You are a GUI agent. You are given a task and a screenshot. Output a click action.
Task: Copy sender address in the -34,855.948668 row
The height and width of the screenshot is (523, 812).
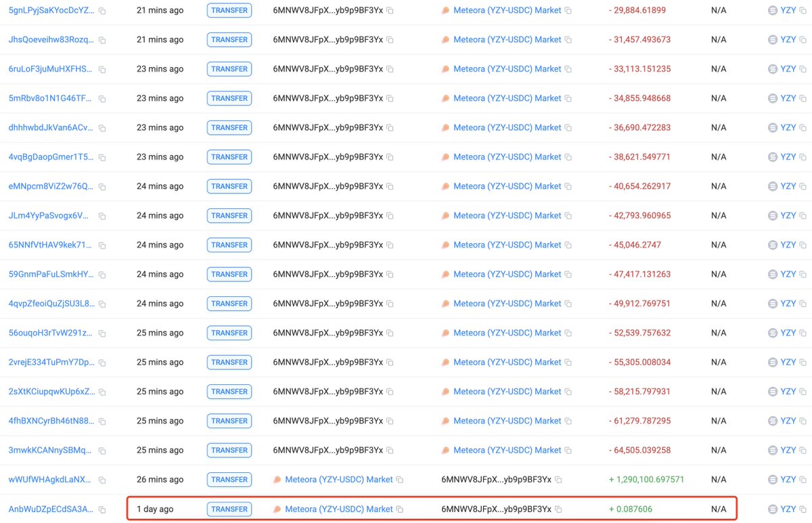pyautogui.click(x=390, y=99)
